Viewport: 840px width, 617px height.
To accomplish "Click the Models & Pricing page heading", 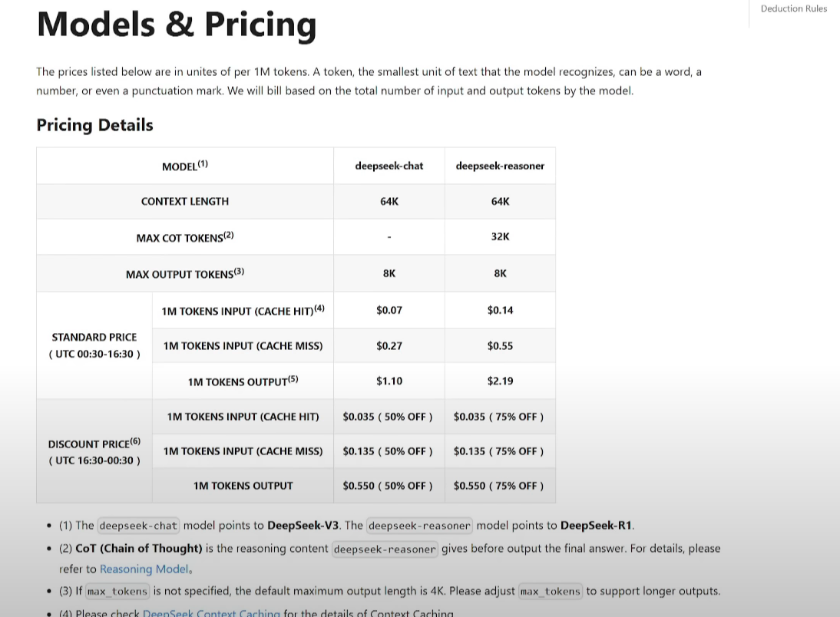I will click(x=176, y=25).
